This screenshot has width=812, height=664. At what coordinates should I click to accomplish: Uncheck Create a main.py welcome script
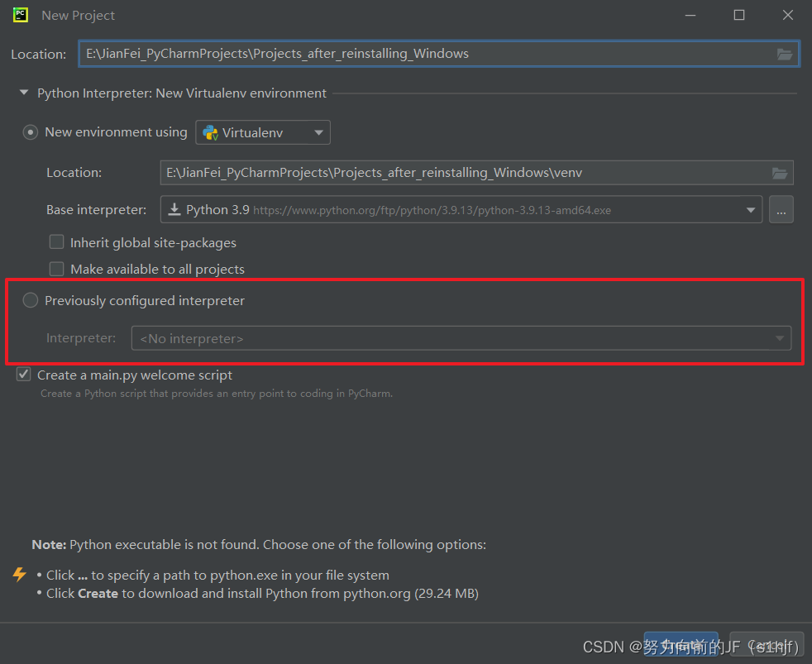coord(23,374)
